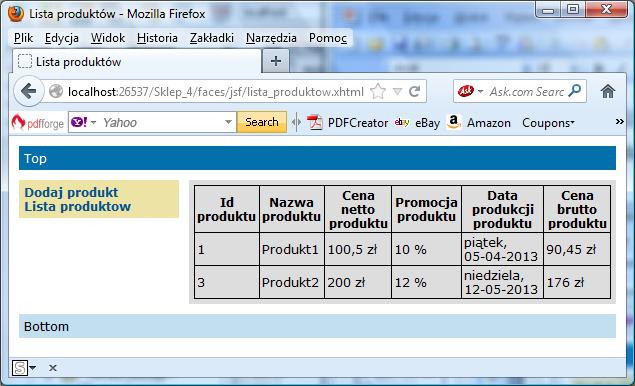Open the Zakładki menu
The height and width of the screenshot is (386, 635).
(212, 38)
